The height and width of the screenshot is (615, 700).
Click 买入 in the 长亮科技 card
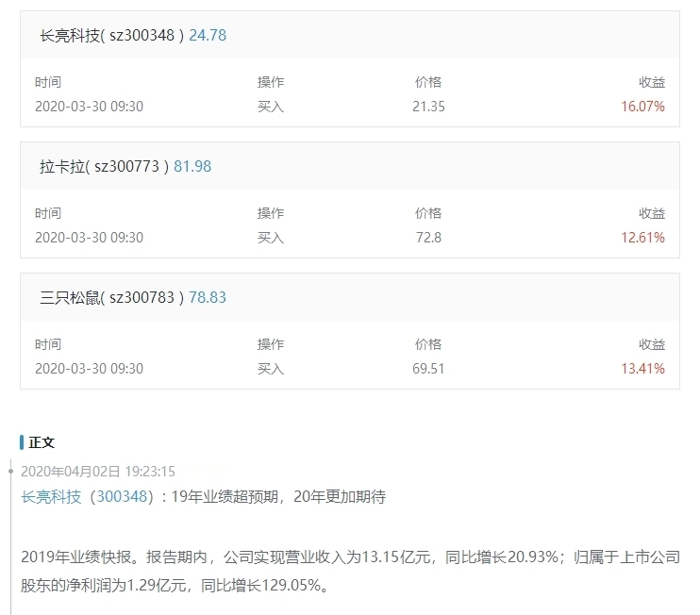(271, 107)
